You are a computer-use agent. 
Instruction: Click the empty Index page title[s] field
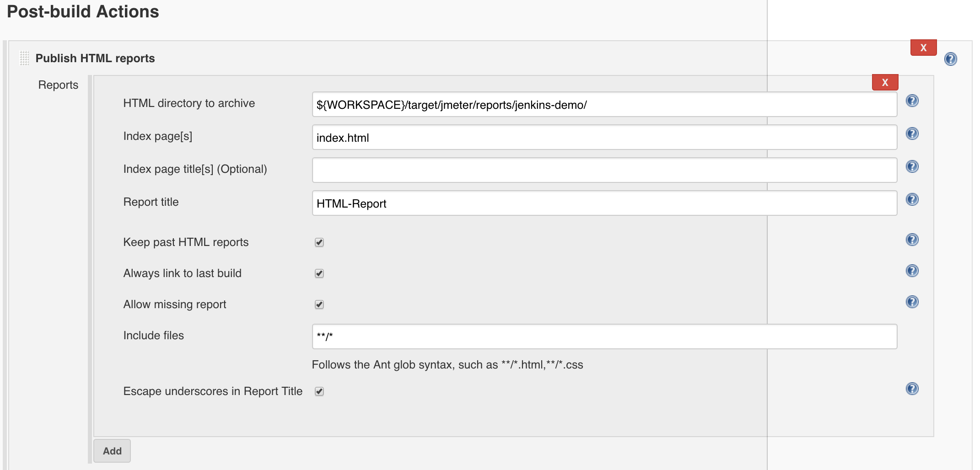tap(604, 170)
